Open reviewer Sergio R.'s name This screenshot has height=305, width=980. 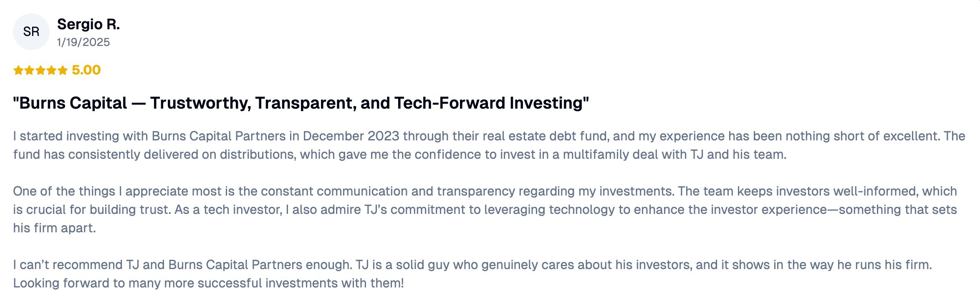point(88,24)
